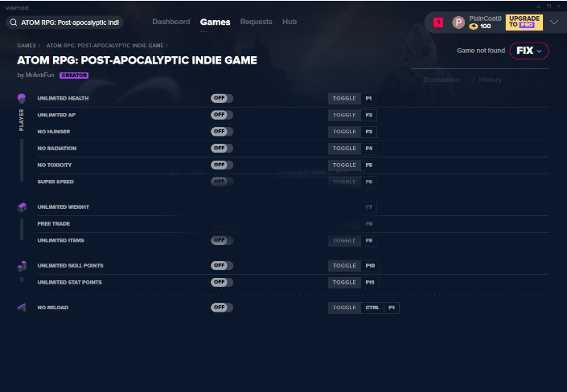The image size is (567, 392).
Task: Change the F3 hotkey for No Hunger
Action: pos(369,132)
